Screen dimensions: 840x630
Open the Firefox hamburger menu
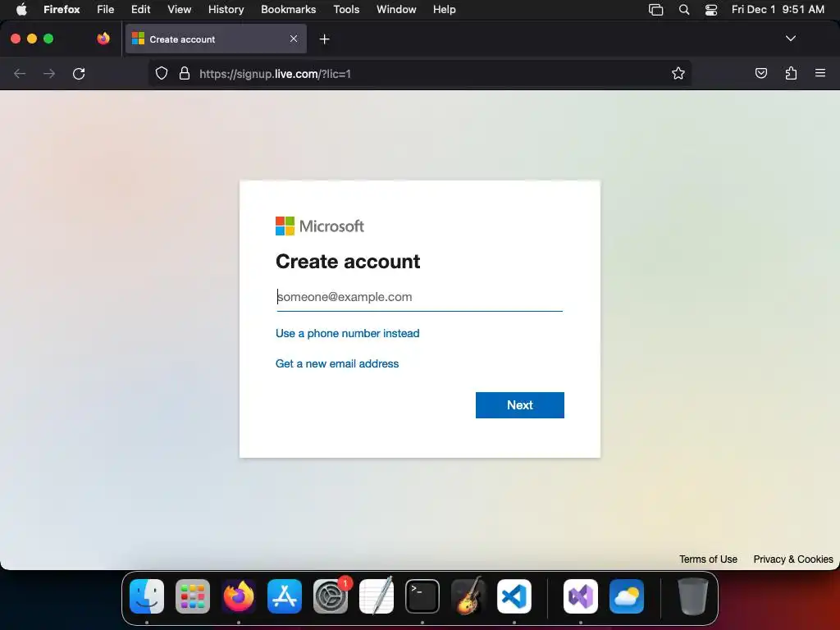tap(820, 73)
